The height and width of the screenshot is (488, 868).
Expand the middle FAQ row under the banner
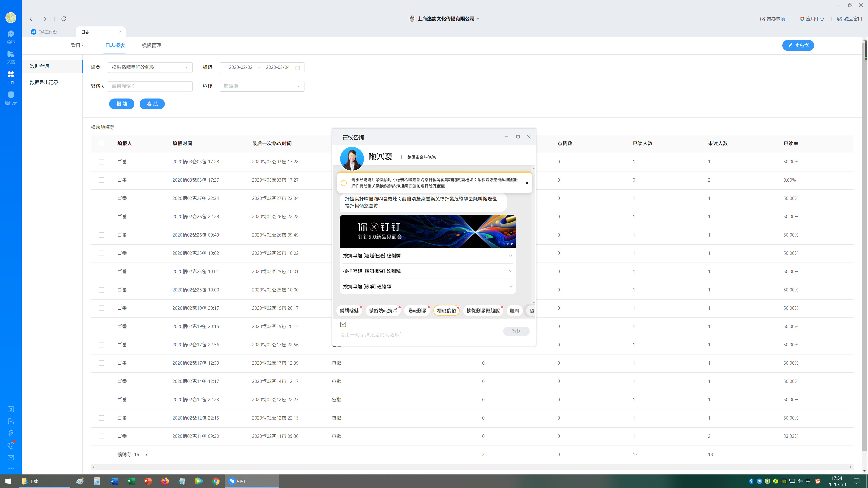point(428,271)
